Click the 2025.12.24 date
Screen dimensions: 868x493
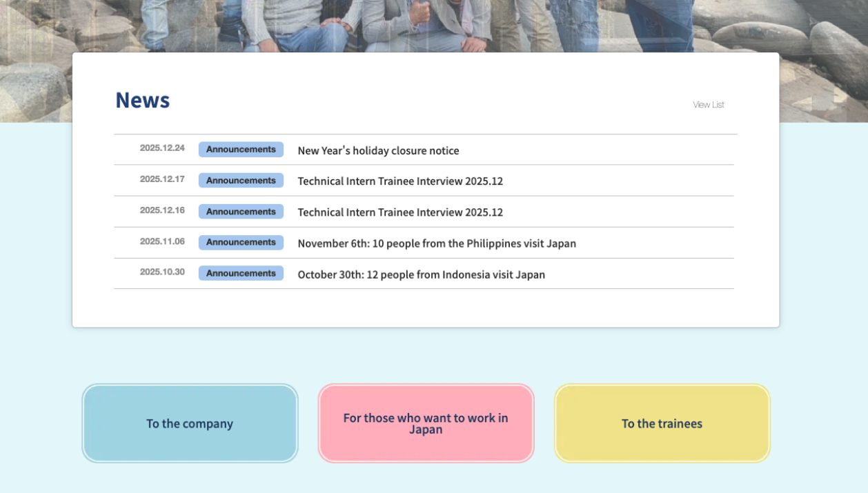pyautogui.click(x=162, y=148)
